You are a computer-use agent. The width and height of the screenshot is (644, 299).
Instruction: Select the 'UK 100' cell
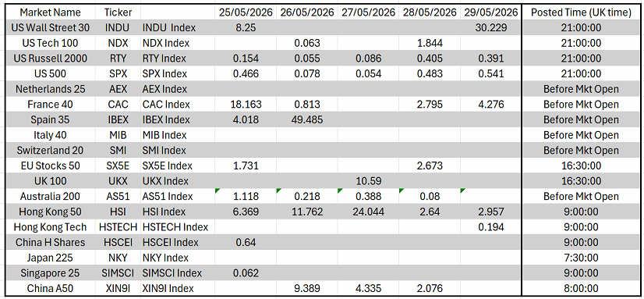coord(51,181)
